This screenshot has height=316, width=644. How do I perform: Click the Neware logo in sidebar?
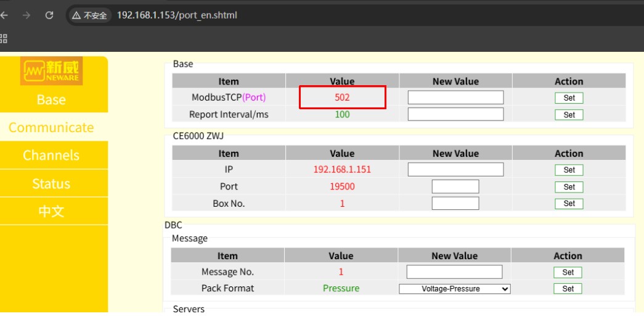click(52, 72)
